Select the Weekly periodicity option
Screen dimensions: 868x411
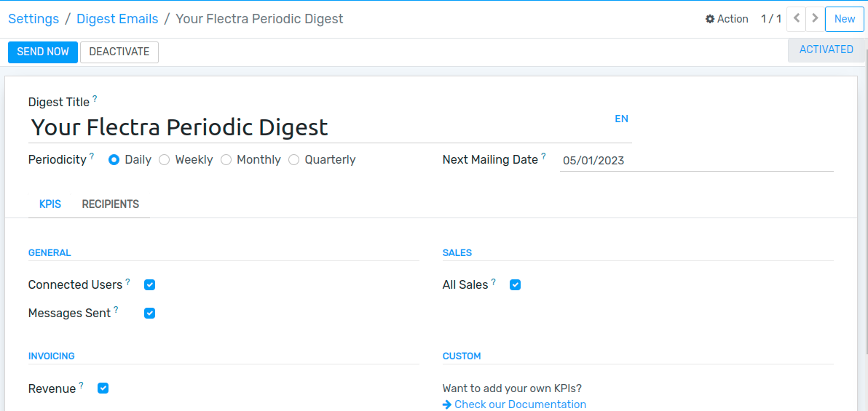(164, 160)
